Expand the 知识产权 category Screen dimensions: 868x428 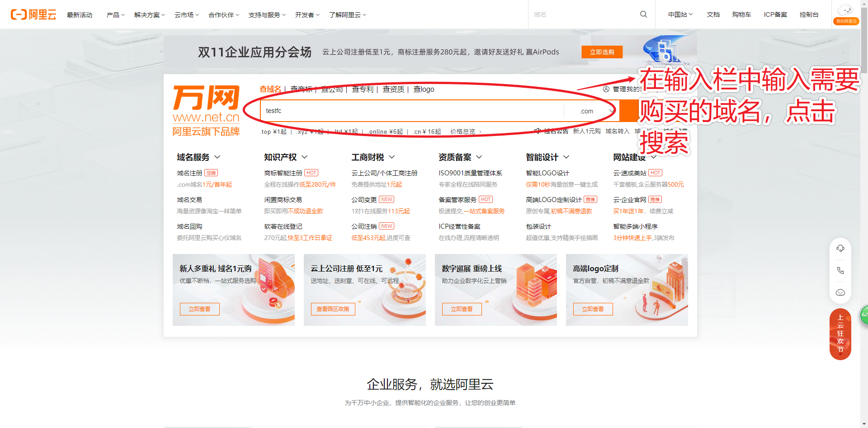click(286, 157)
